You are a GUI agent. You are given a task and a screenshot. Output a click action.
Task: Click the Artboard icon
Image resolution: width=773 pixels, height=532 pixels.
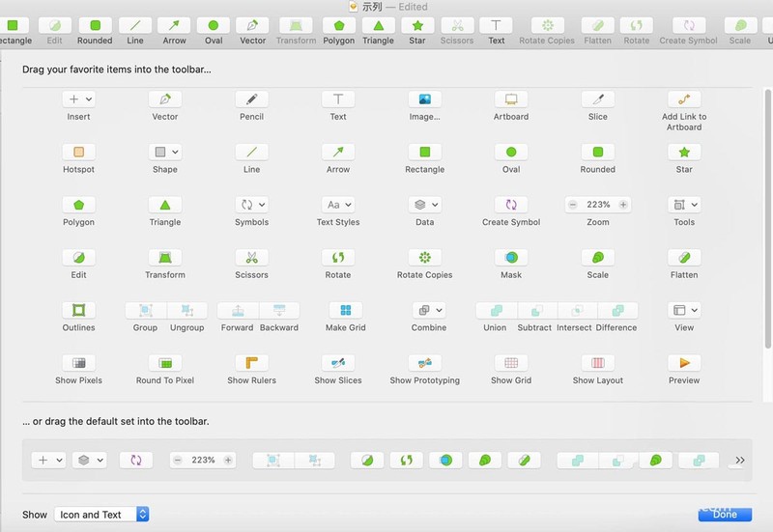click(x=511, y=99)
